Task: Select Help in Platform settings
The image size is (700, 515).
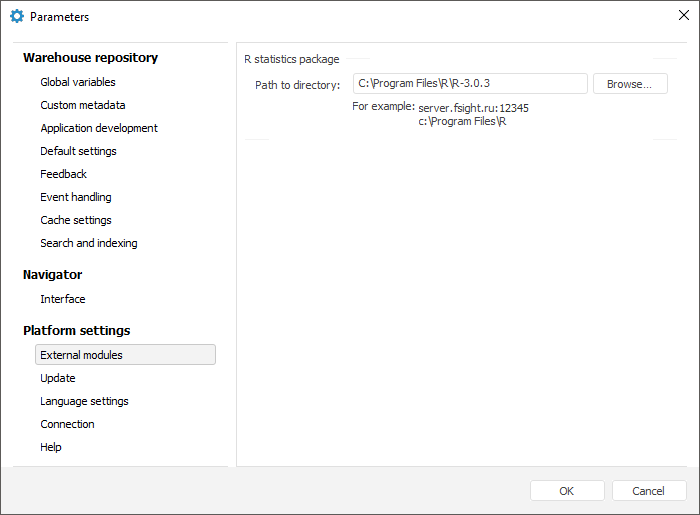Action: 51,447
